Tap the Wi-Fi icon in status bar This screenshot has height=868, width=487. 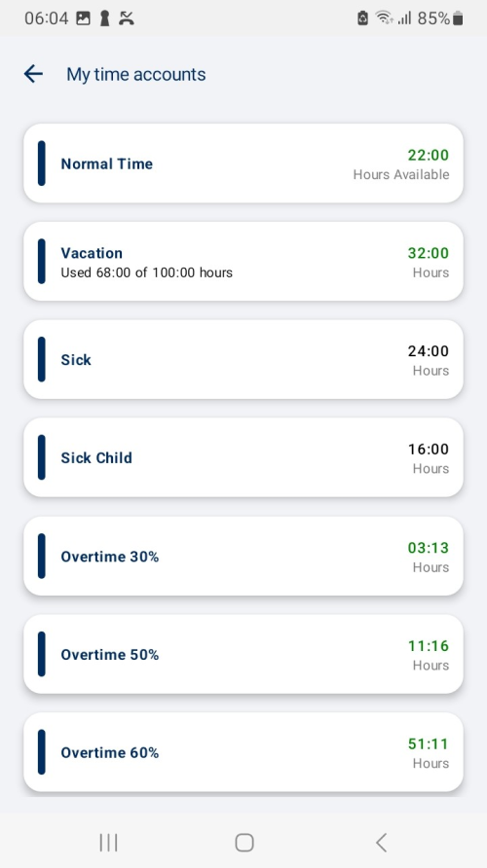pos(383,18)
